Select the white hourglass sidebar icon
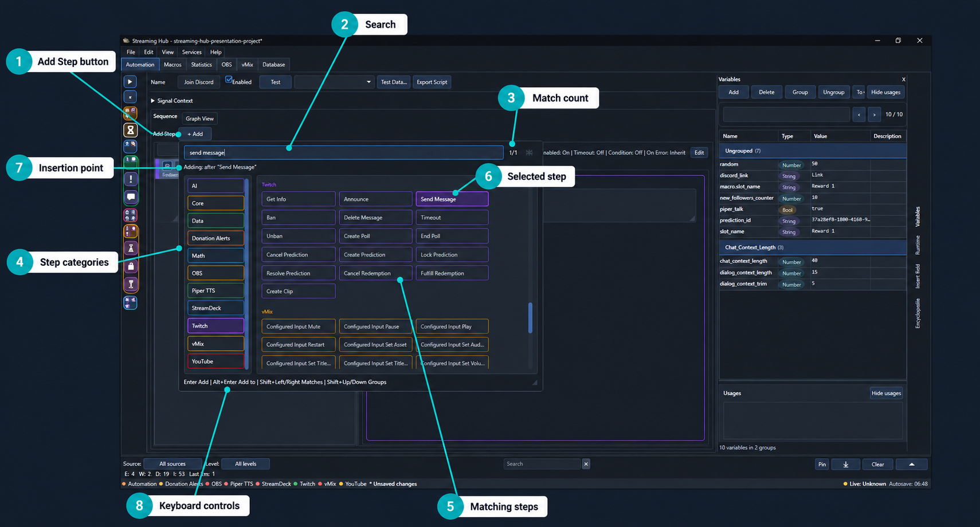This screenshot has width=980, height=527. pyautogui.click(x=131, y=130)
